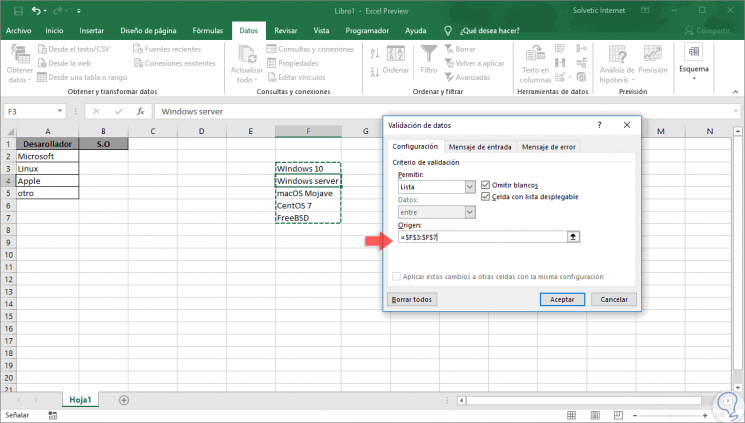Uncheck the Omitir blancos checkbox
Image resolution: width=745 pixels, height=423 pixels.
pyautogui.click(x=486, y=185)
